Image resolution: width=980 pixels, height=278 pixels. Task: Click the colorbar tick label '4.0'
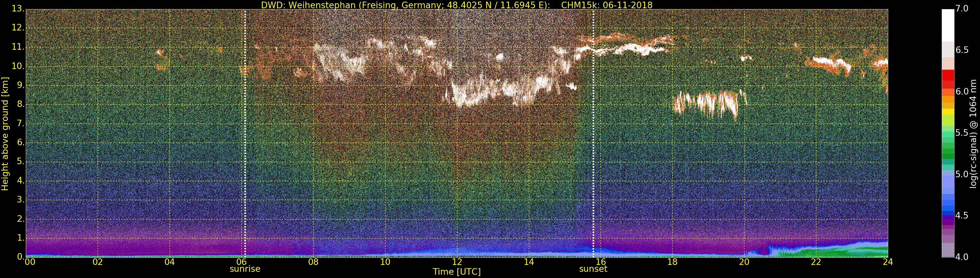point(962,257)
